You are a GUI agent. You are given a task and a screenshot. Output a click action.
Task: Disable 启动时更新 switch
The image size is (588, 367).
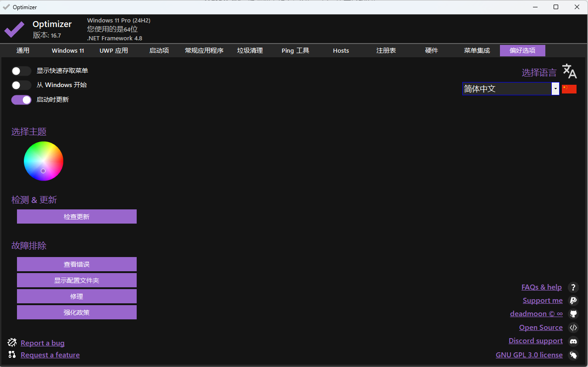click(21, 99)
